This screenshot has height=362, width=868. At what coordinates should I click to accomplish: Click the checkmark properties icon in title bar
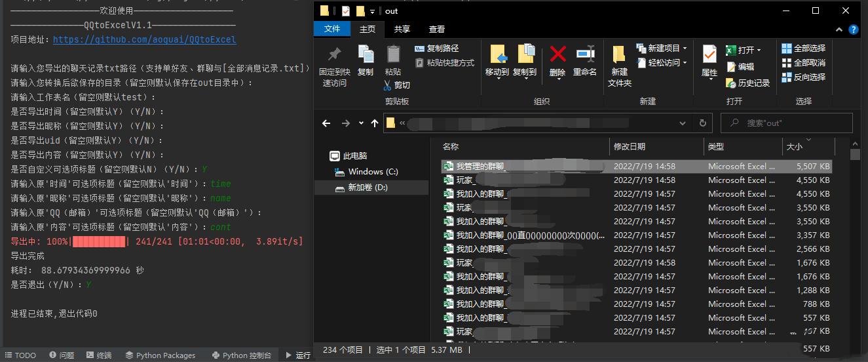(x=346, y=11)
